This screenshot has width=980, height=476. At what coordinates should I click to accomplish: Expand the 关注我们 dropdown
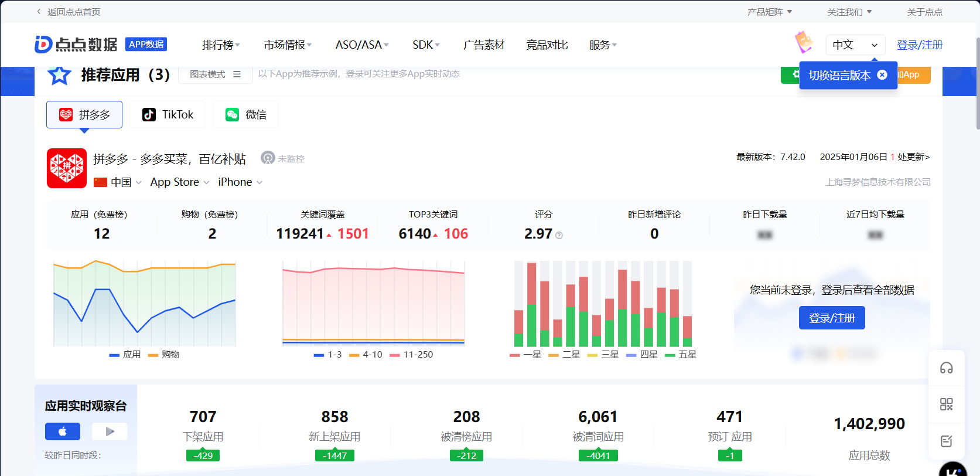(849, 12)
